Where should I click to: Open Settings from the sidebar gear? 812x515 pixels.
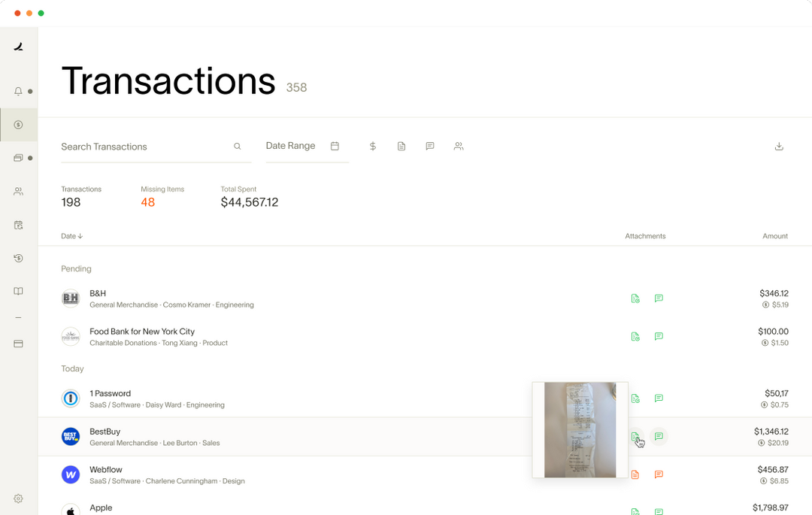[17, 498]
